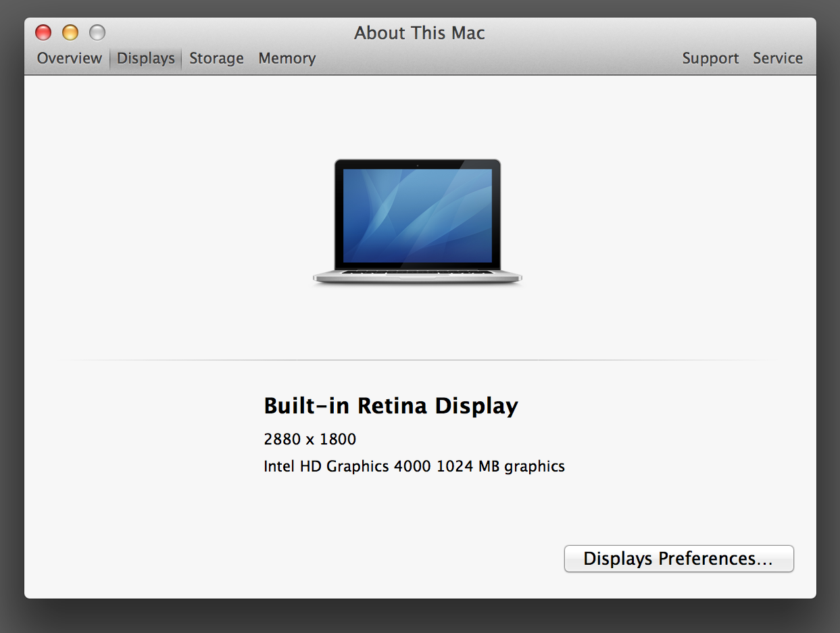Screen dimensions: 840x633
Task: Click the About This Mac window title
Action: 420,32
